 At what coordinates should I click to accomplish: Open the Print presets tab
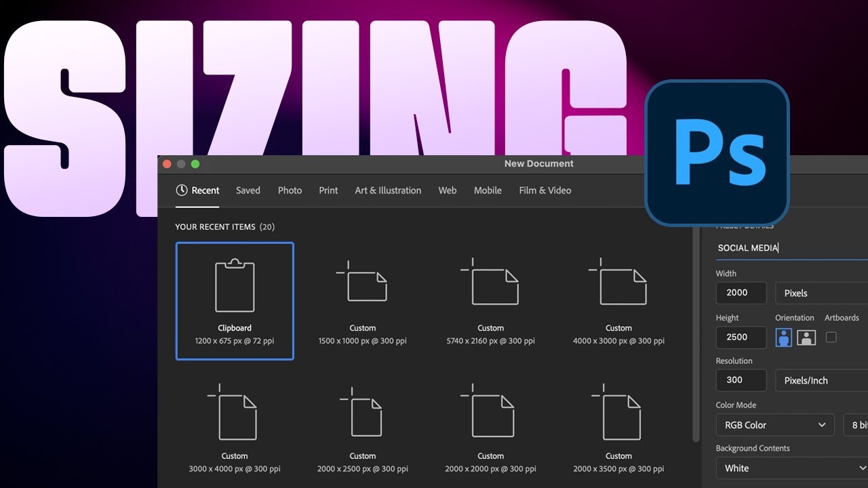pos(328,190)
